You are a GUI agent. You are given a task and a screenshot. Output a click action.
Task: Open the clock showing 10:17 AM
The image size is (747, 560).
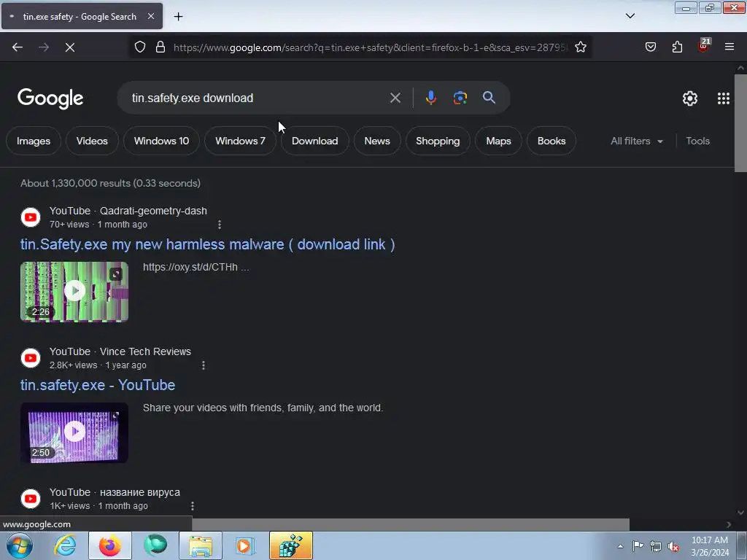(710, 546)
